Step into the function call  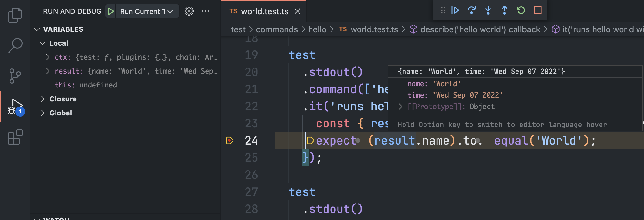click(x=488, y=10)
